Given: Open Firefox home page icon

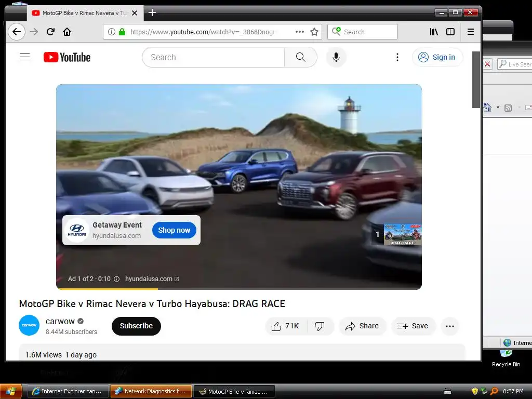Looking at the screenshot, I should [x=67, y=32].
